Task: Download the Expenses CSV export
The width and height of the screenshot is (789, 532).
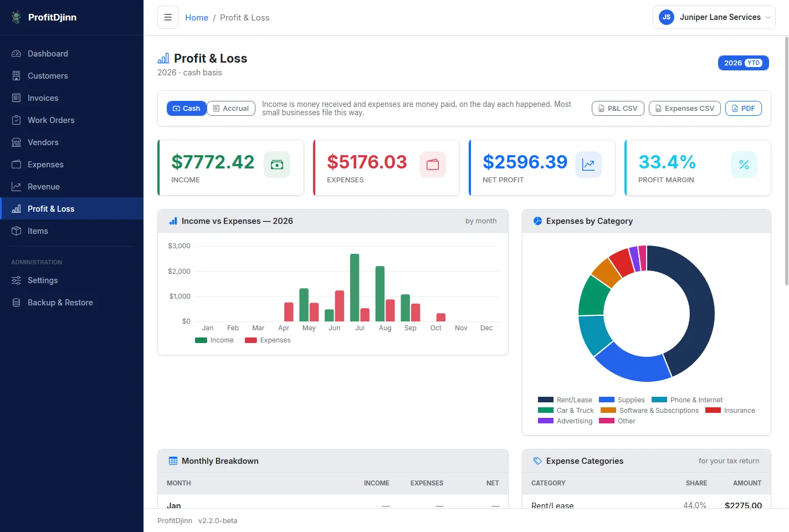Action: click(685, 109)
